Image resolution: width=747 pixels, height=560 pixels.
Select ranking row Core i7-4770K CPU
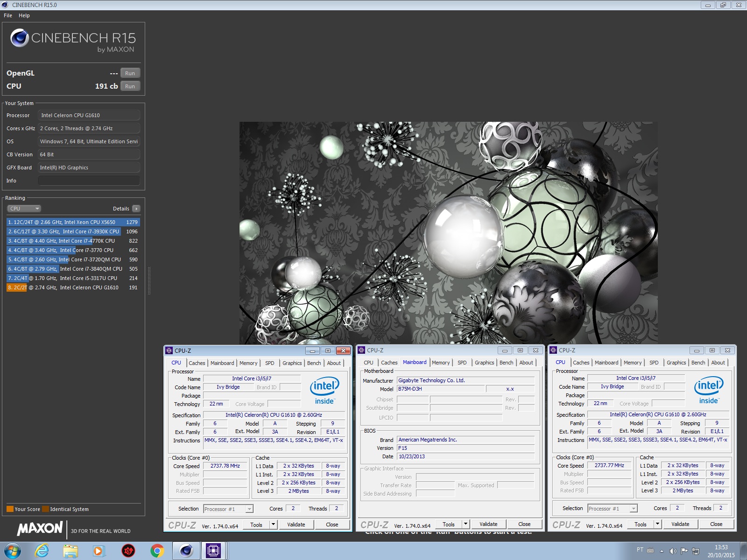point(73,241)
